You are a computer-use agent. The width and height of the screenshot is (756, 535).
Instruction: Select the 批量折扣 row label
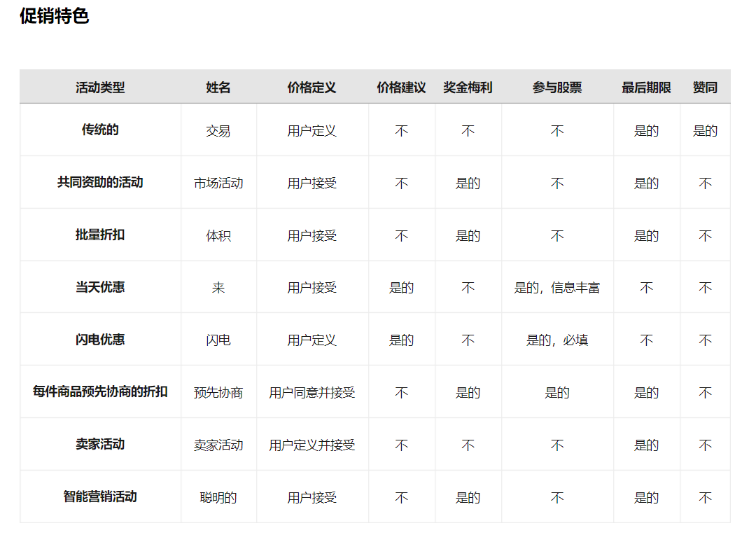[100, 235]
